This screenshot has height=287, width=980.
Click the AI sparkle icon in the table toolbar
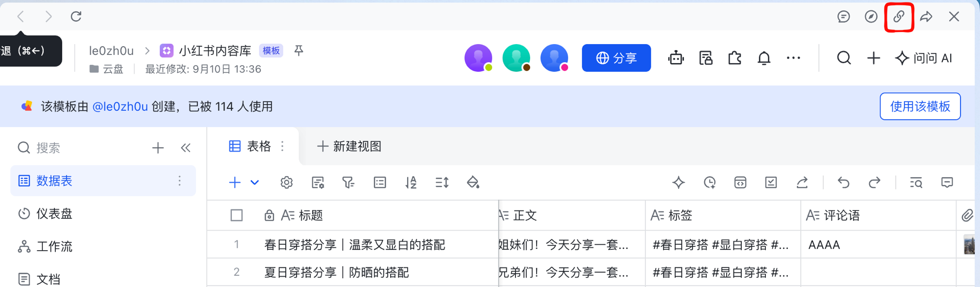point(679,183)
